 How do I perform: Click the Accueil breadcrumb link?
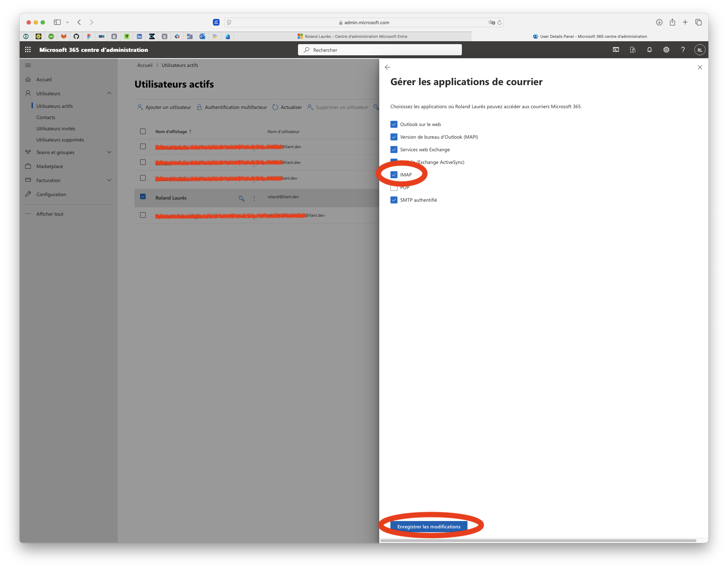pyautogui.click(x=145, y=65)
